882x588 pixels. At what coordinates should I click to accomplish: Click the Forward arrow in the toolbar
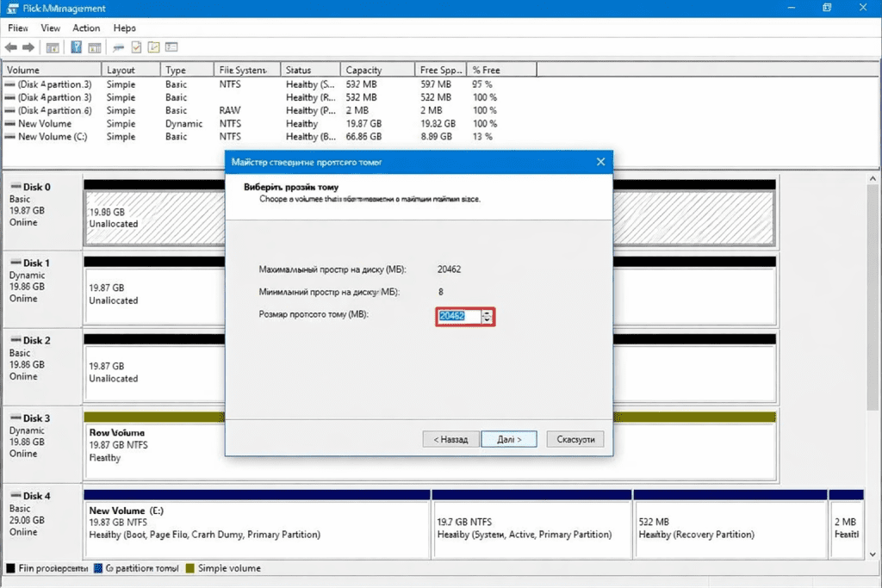[x=28, y=47]
